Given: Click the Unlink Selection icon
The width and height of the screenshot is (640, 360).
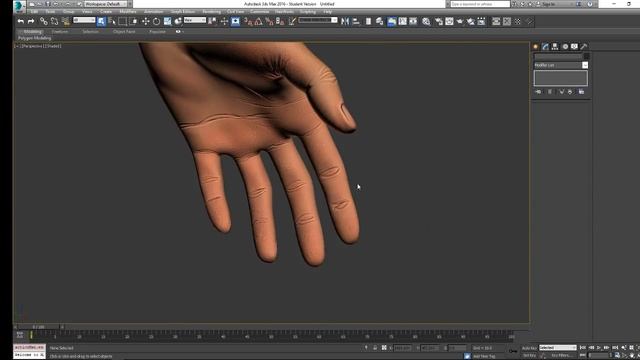Looking at the screenshot, I should [55, 21].
